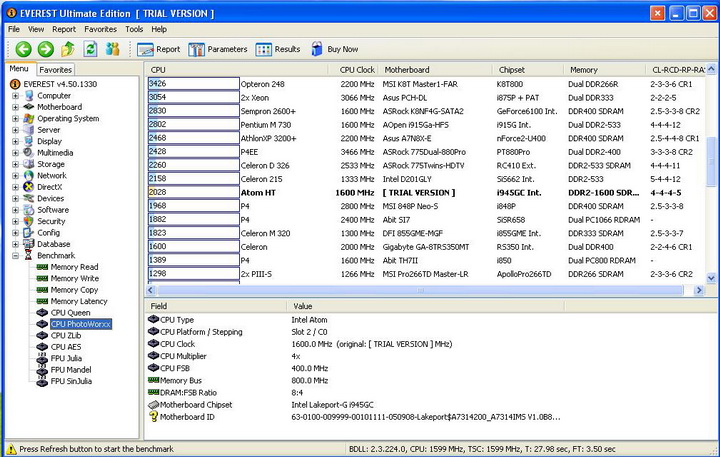The width and height of the screenshot is (720, 457).
Task: Click the warning icon in the status bar
Action: 11,449
